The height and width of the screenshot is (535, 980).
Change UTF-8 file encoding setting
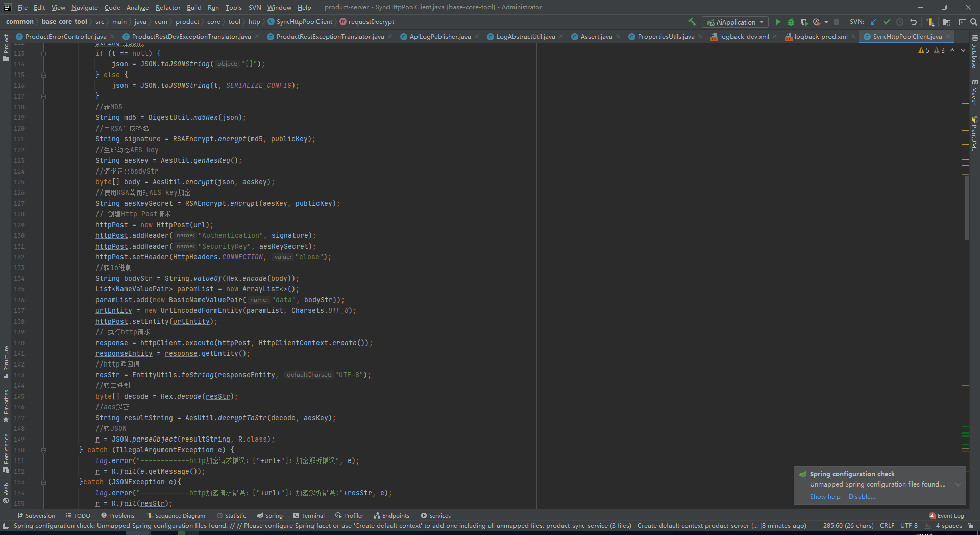[909, 526]
